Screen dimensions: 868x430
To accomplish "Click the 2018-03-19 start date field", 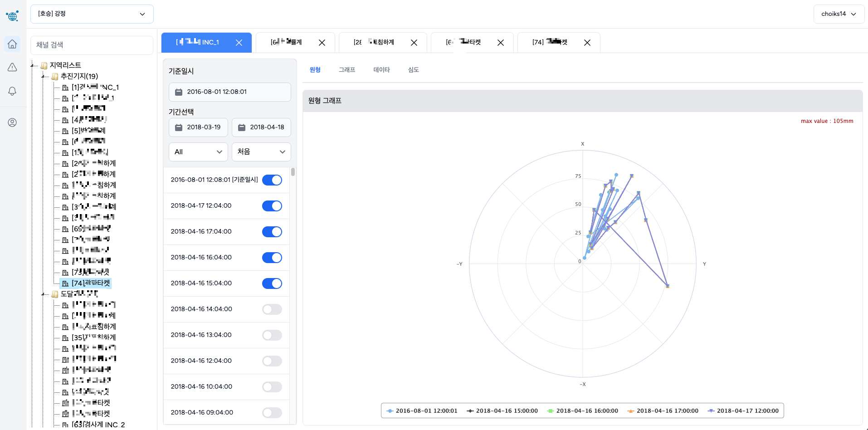I will 198,127.
